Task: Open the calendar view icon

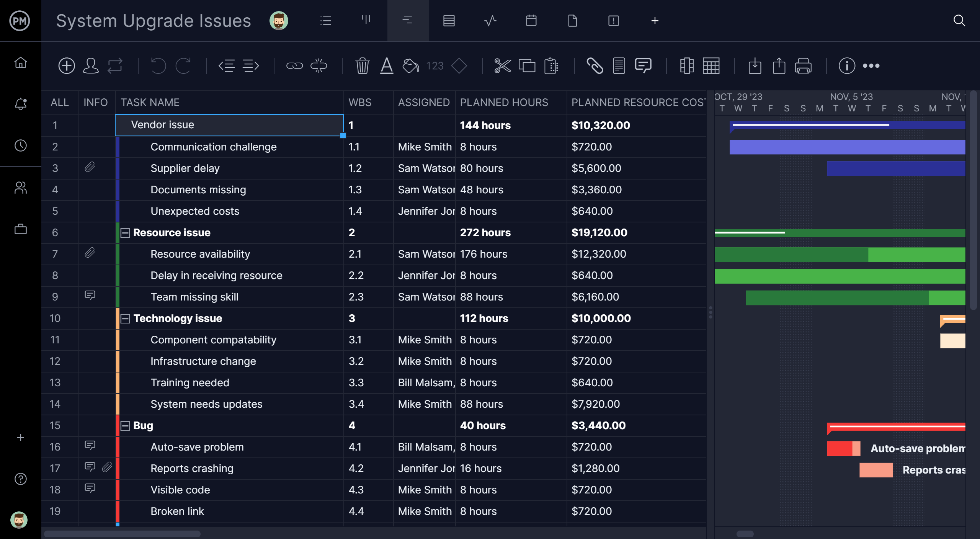Action: coord(531,21)
